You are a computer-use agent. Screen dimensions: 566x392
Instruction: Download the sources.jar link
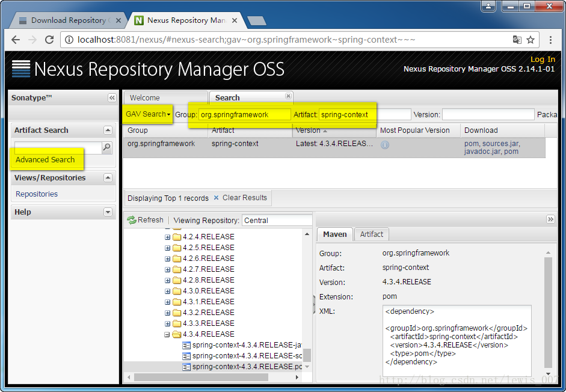tap(500, 144)
